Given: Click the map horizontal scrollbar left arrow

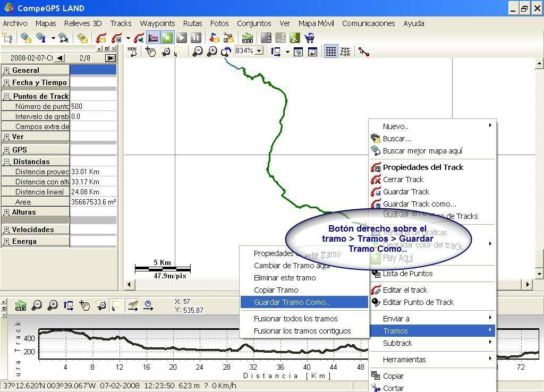Looking at the screenshot, I should point(129,285).
